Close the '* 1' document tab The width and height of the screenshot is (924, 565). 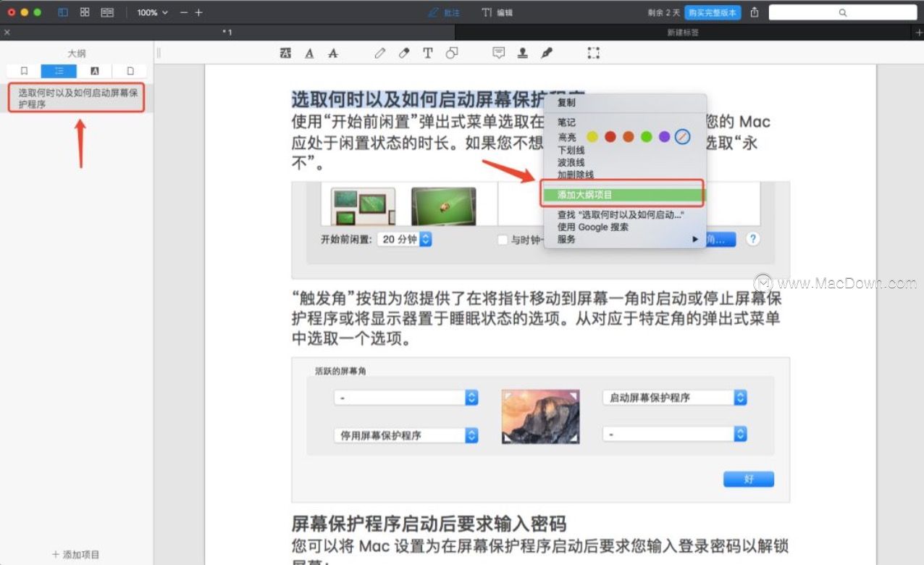click(7, 33)
